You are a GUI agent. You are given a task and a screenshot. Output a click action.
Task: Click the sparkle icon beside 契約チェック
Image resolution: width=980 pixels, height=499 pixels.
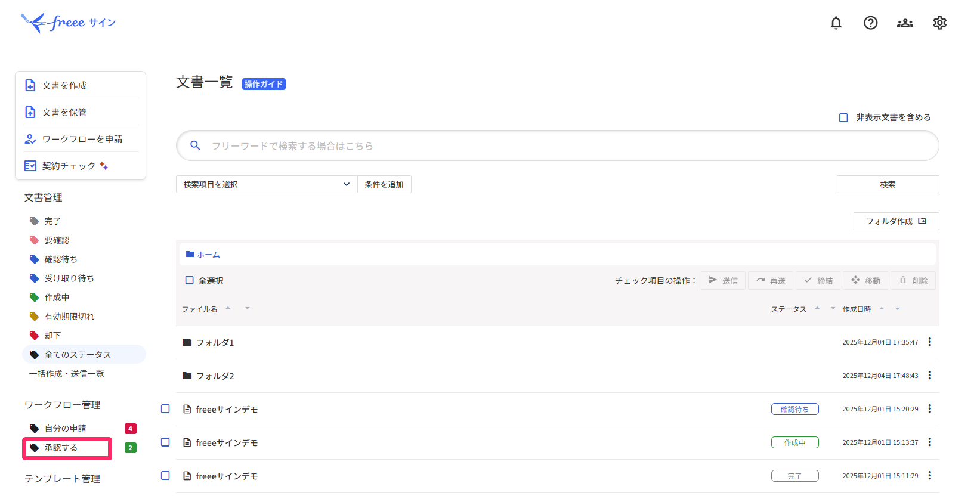(104, 166)
